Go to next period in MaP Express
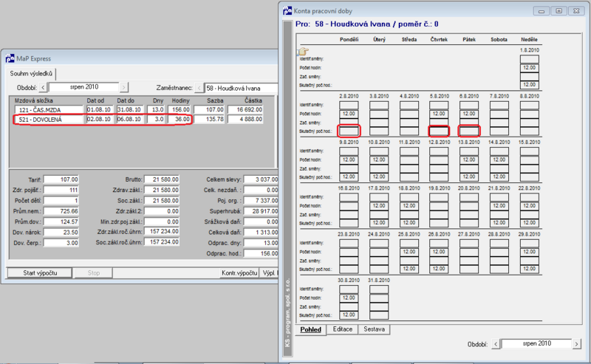Viewport: 591px width, 364px height. pos(123,87)
